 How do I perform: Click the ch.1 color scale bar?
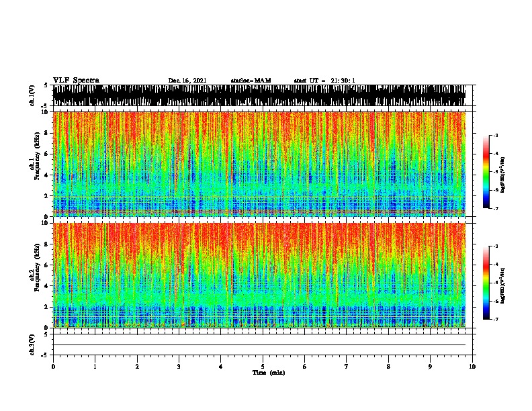pos(486,172)
